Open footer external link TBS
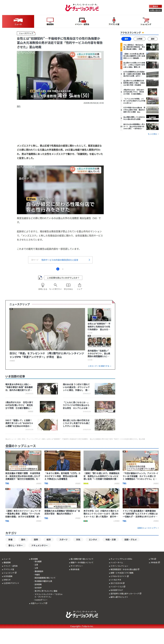The image size is (164, 644). click(153, 559)
